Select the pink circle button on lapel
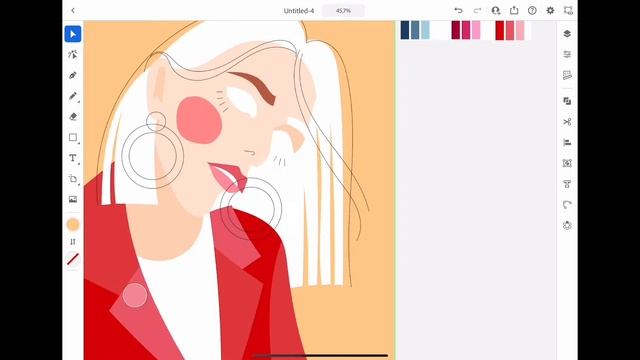Viewport: 640px width, 360px height. [135, 295]
